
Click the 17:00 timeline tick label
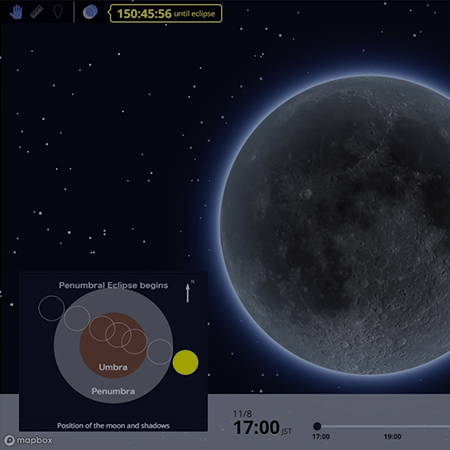pos(321,436)
